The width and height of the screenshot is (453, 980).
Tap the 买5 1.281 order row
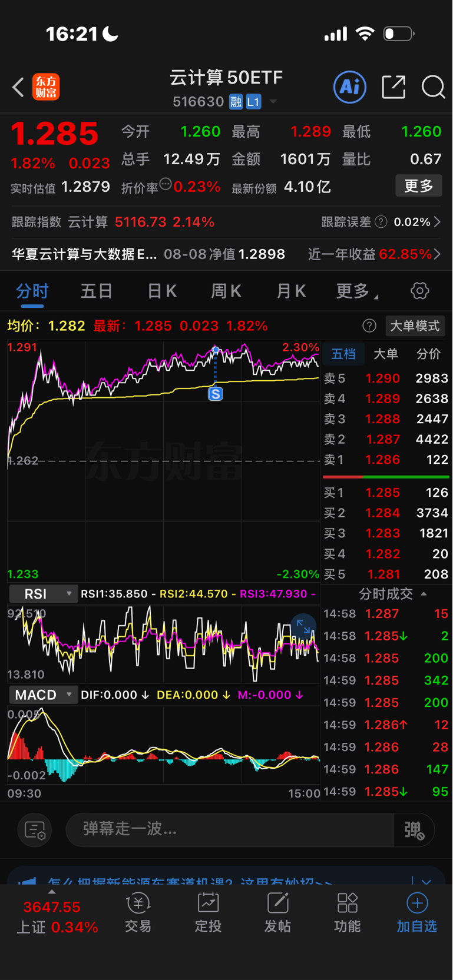386,574
